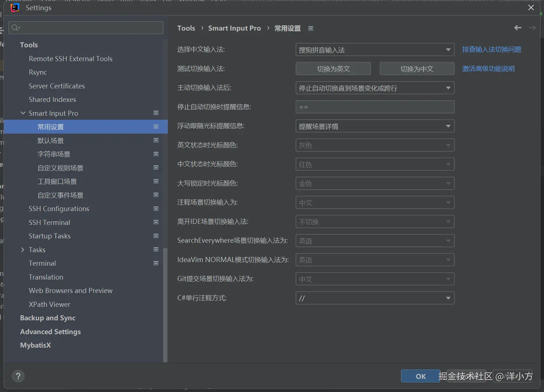Close the Settings dialog

(x=531, y=8)
